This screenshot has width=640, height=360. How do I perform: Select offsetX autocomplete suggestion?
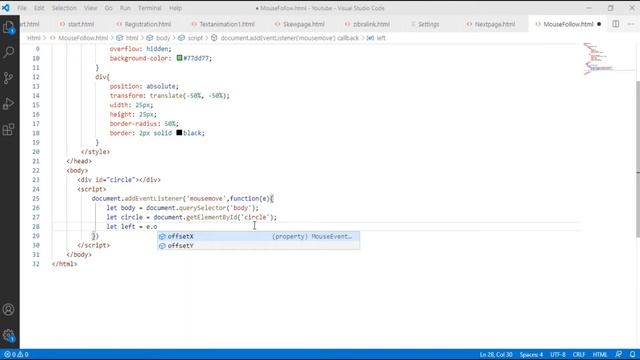tap(258, 236)
